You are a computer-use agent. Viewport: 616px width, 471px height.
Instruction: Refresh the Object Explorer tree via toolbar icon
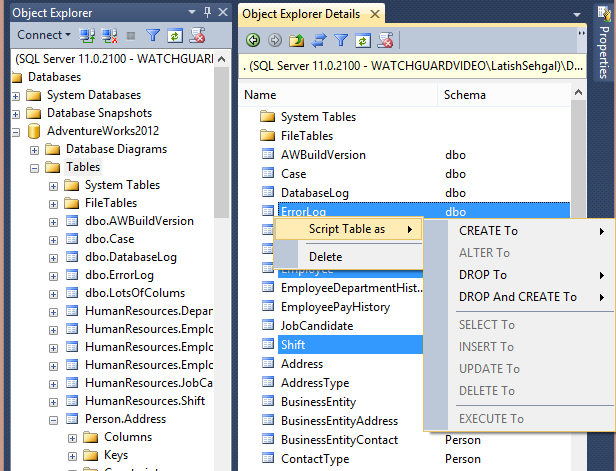[x=175, y=36]
